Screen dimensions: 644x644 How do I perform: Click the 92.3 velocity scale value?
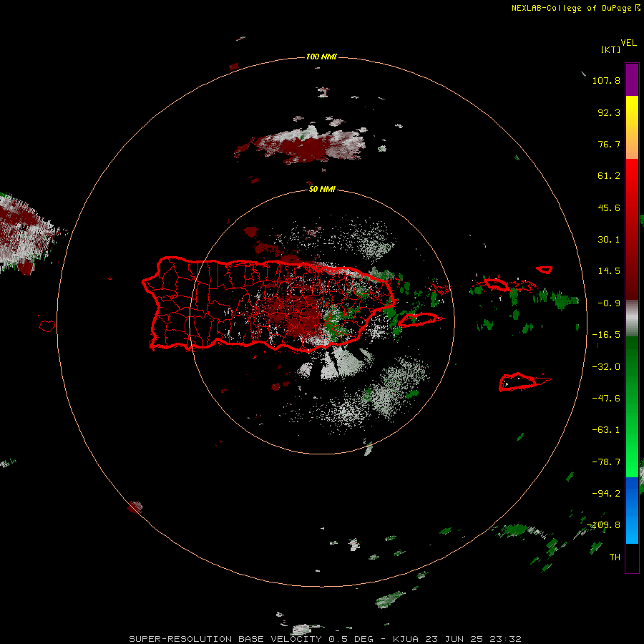pyautogui.click(x=609, y=112)
